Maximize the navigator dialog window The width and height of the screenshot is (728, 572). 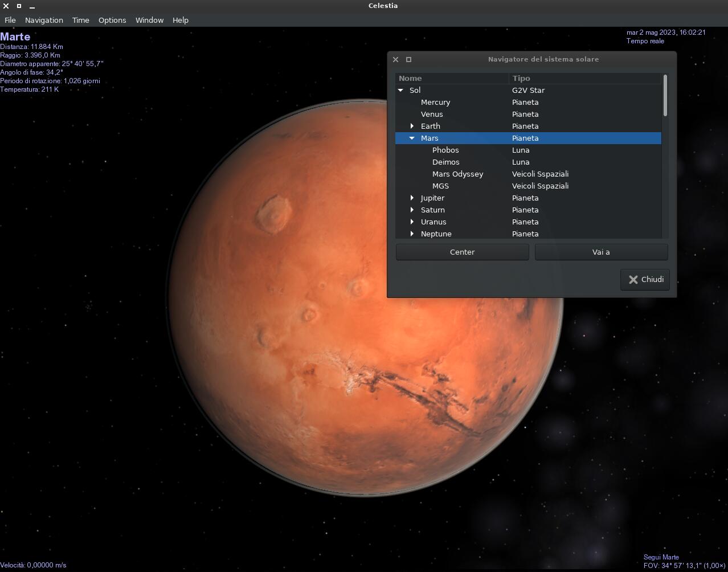click(x=408, y=59)
